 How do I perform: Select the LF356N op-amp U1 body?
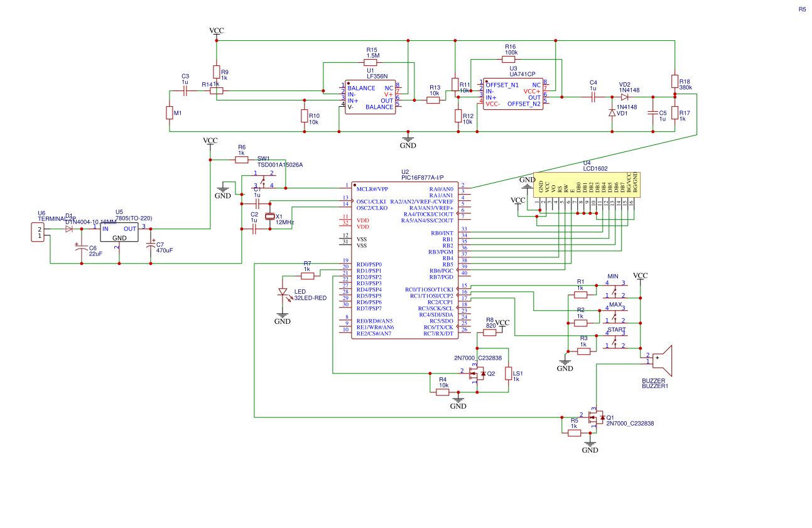(371, 96)
